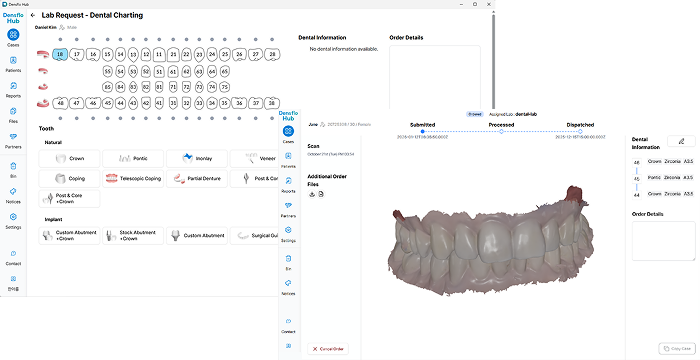Open Reports in the Dental Charting window sidebar
Screen dimensions: 700x360
tap(13, 89)
